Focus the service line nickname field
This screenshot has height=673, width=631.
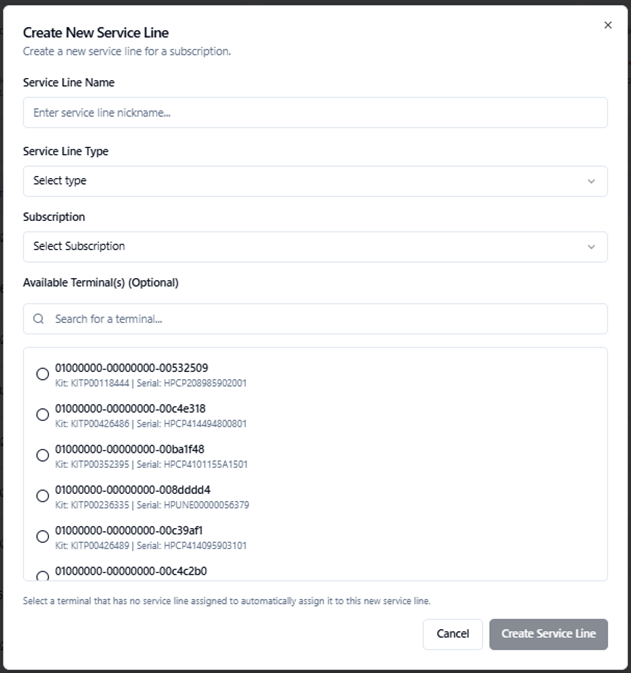[315, 113]
